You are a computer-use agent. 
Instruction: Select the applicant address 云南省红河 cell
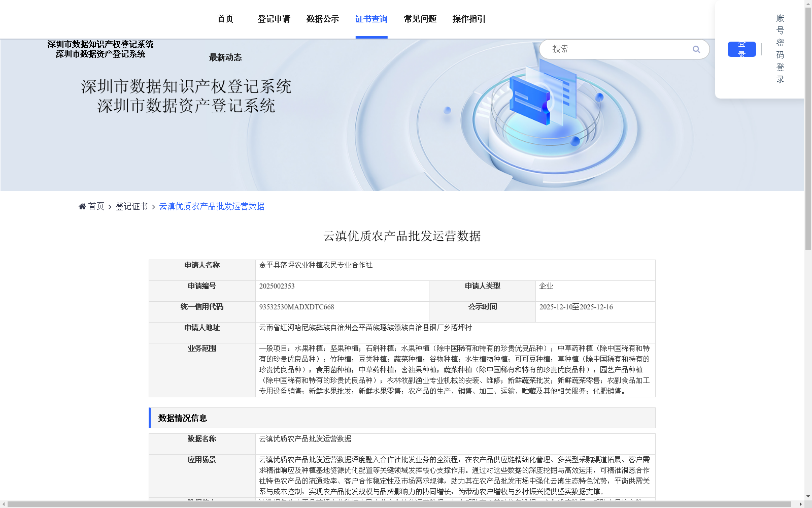[455, 333]
